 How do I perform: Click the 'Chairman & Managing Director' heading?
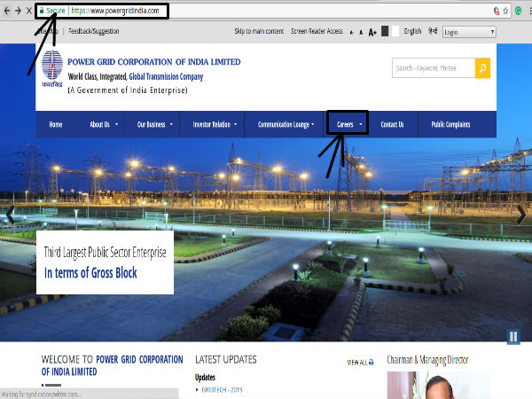pos(427,360)
